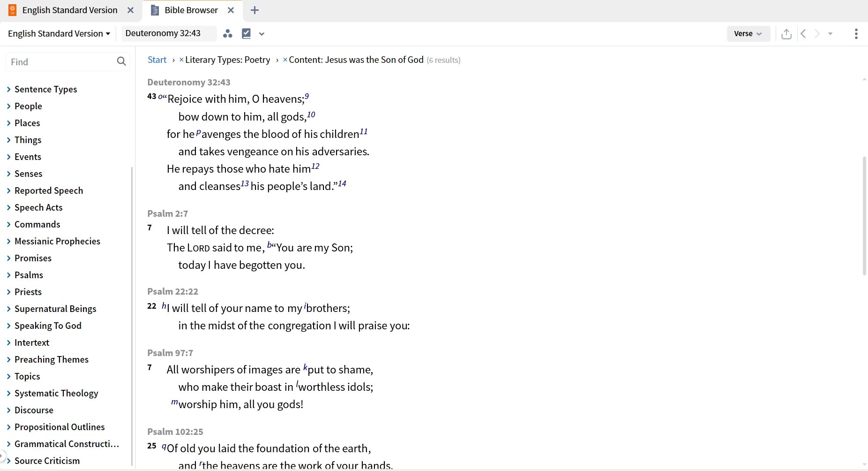This screenshot has height=471, width=868.
Task: Click the results pane vertical scrollbar
Action: click(864, 216)
